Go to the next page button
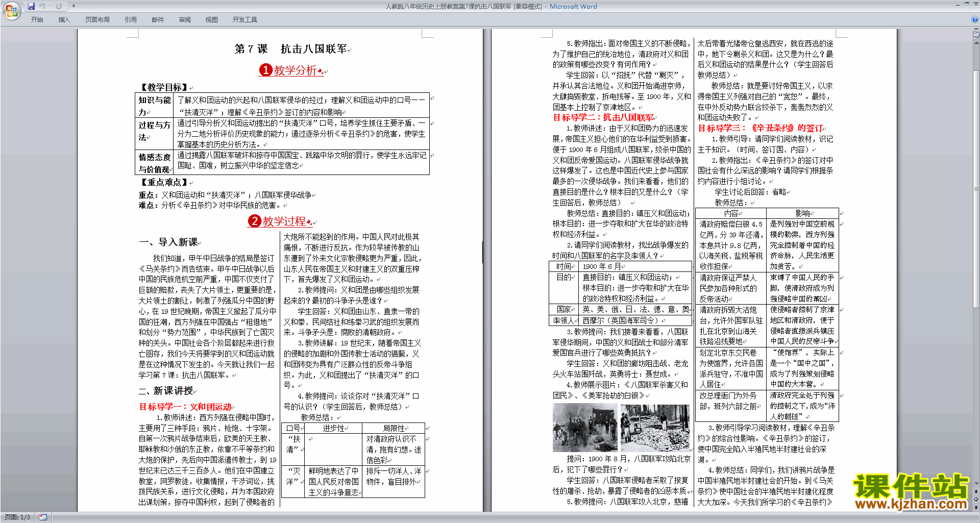This screenshot has width=980, height=523. coord(976,507)
